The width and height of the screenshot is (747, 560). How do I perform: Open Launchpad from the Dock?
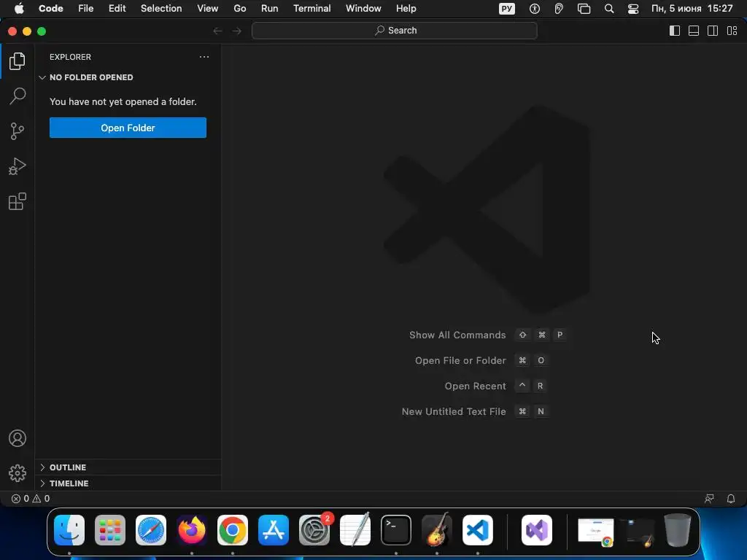pos(110,530)
